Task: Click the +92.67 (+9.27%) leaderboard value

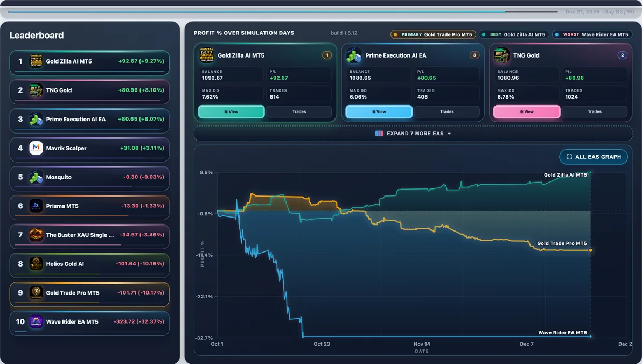Action: coord(141,61)
